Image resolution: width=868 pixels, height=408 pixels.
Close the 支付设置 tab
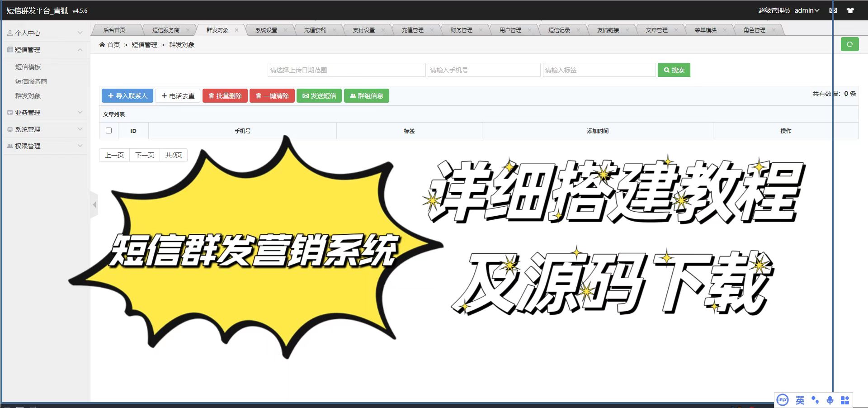click(383, 30)
